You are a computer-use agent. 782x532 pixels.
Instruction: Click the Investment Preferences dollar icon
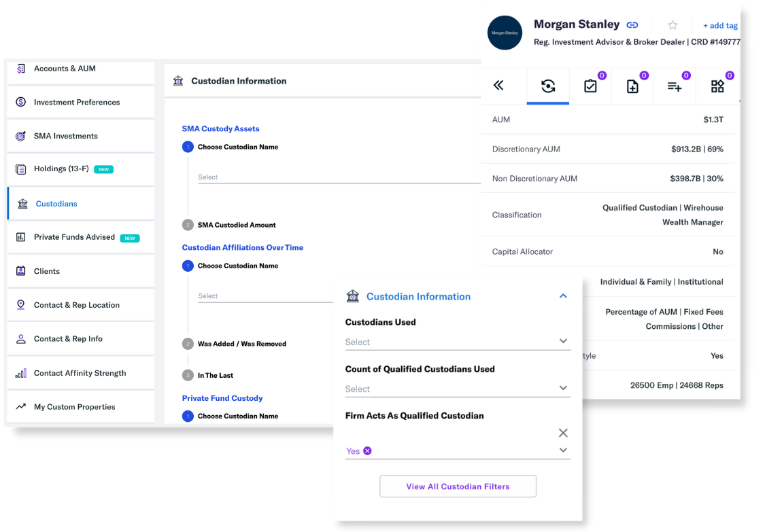pos(20,102)
